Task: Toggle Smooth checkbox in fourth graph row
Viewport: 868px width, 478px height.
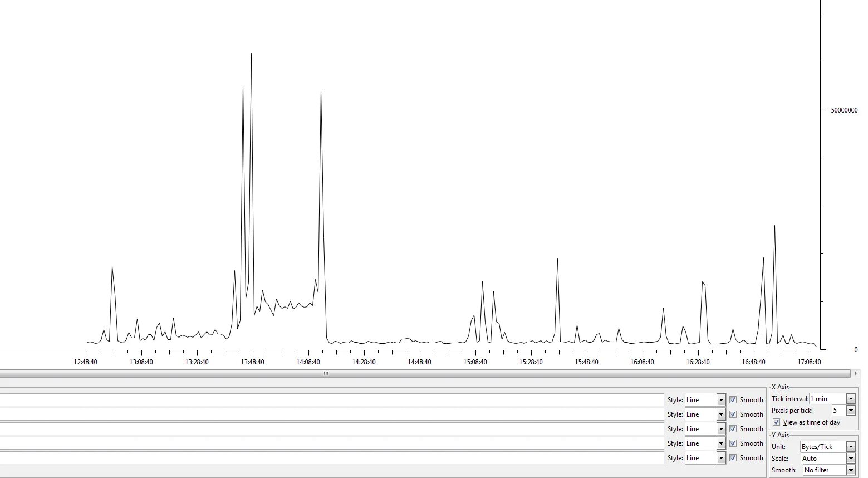Action: pos(733,443)
